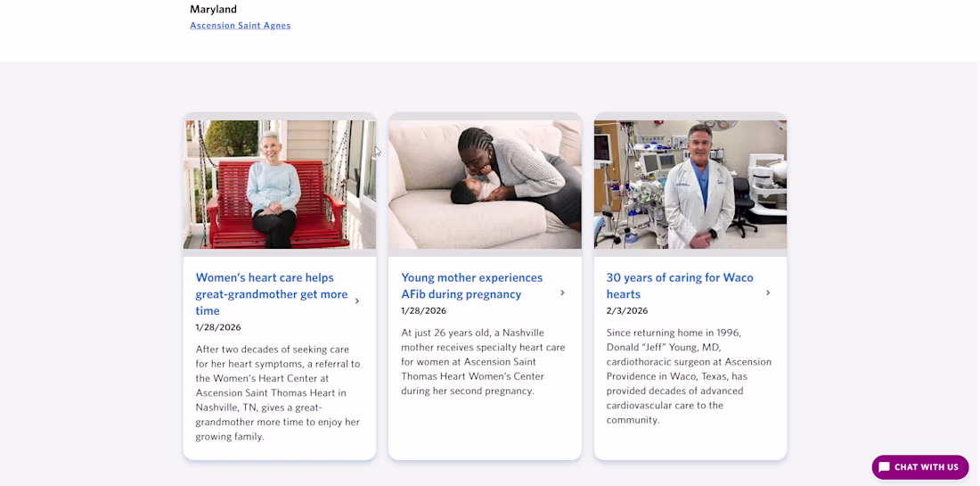Click the woman on red porch swing photo
The width and height of the screenshot is (980, 486).
point(280,185)
